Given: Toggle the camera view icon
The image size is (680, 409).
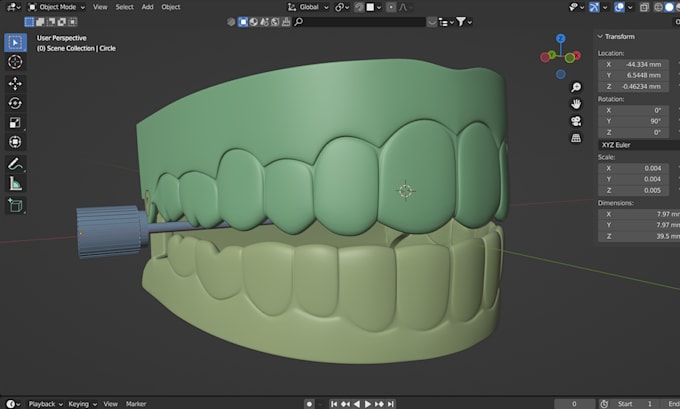Looking at the screenshot, I should (x=576, y=121).
